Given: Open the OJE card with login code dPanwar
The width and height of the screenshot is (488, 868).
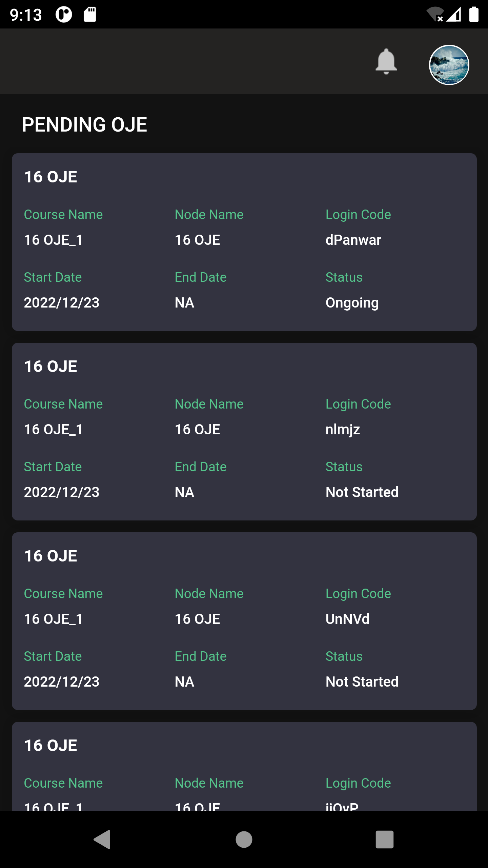Looking at the screenshot, I should [x=244, y=242].
